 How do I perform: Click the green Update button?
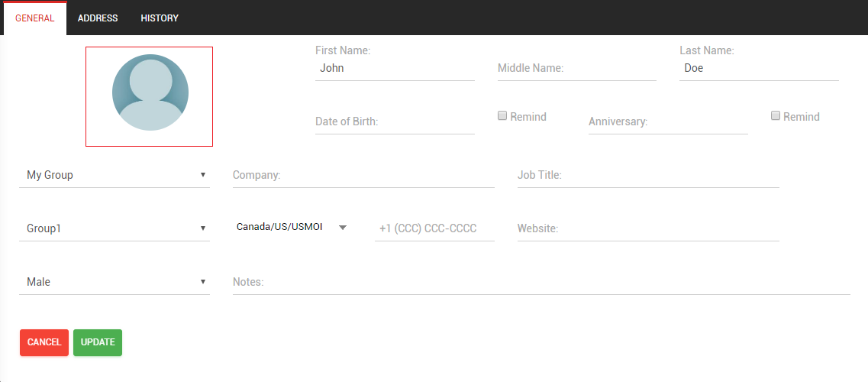point(98,342)
